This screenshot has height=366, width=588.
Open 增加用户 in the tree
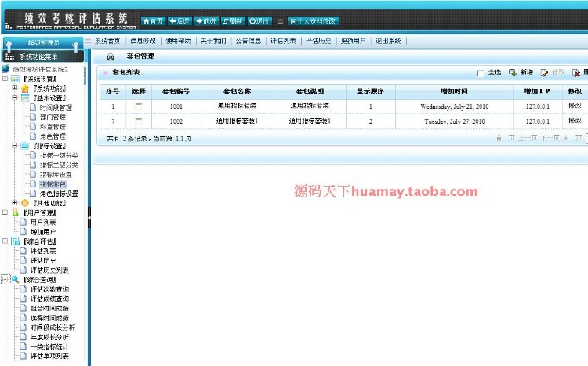43,232
